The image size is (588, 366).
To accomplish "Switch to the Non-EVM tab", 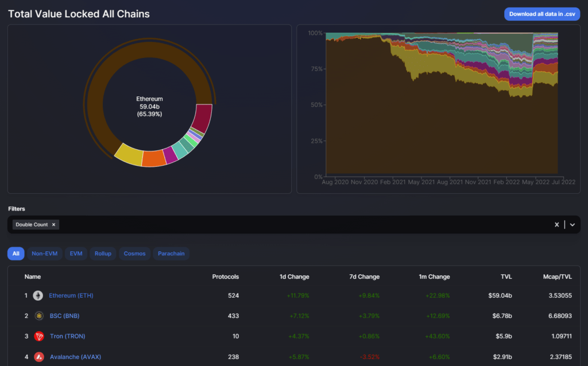I will click(44, 254).
